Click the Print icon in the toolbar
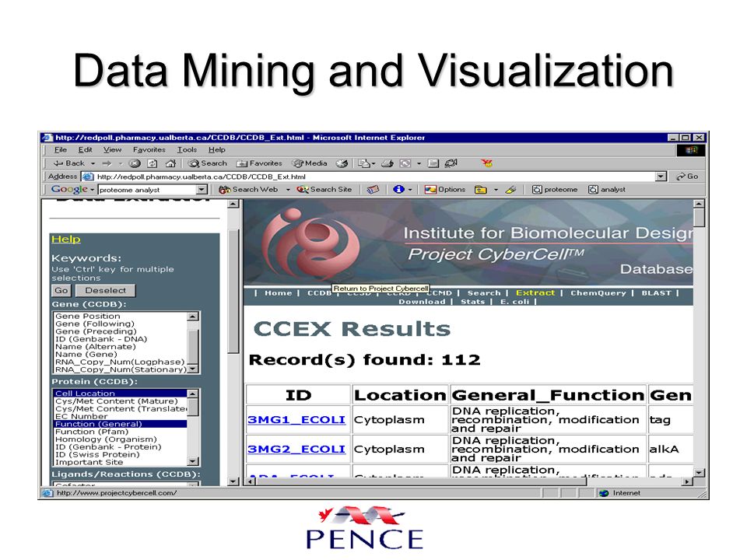This screenshot has width=747, height=560. [388, 163]
